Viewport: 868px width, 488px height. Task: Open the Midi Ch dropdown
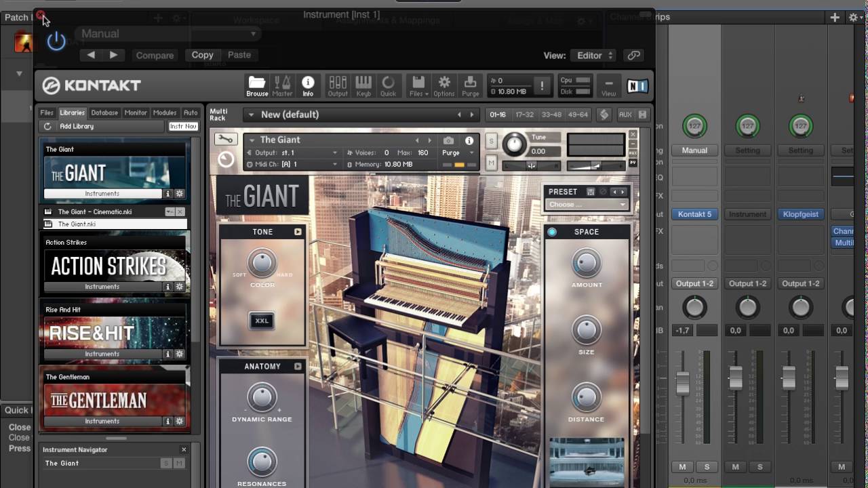click(x=293, y=165)
